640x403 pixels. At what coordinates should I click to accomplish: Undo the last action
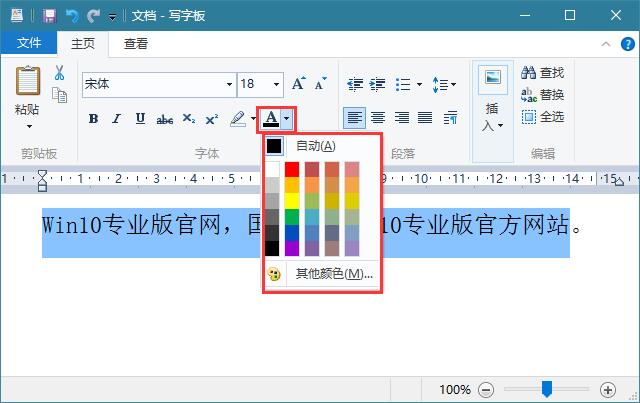(x=72, y=16)
